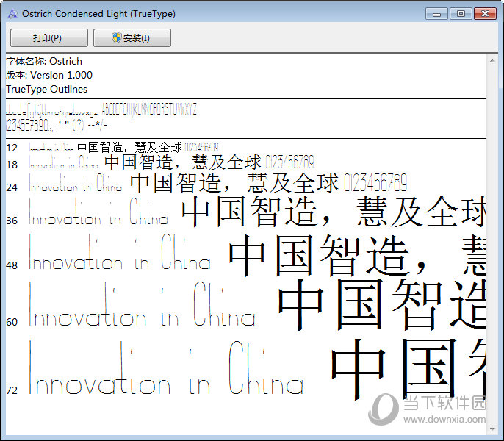Screen dimensions: 504x441
Task: Click the 安装(I) install button
Action: [132, 38]
